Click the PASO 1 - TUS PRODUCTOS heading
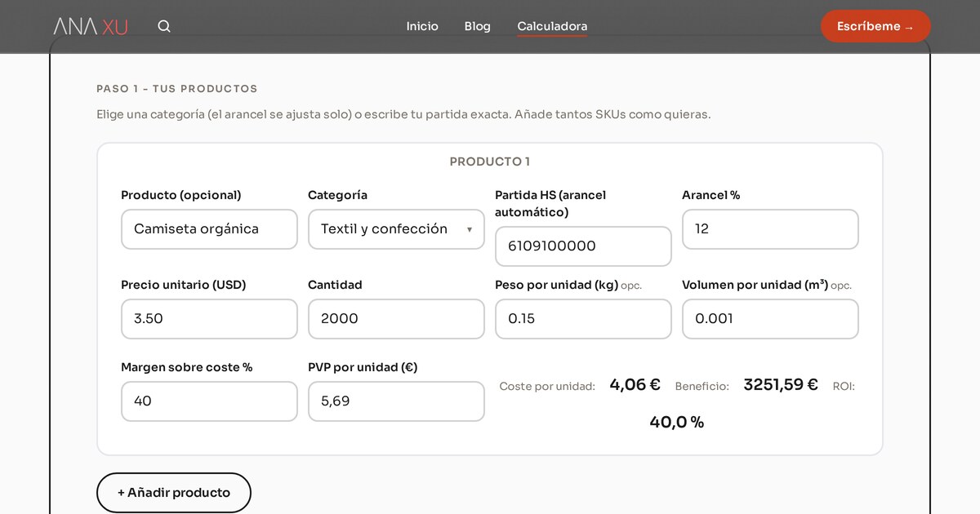This screenshot has height=514, width=980. point(177,88)
